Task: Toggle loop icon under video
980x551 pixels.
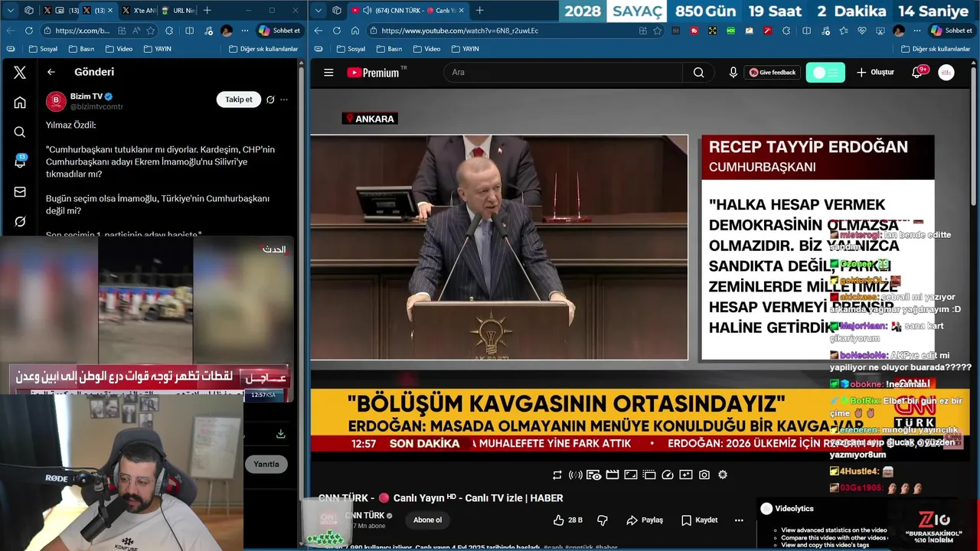Action: 557,475
